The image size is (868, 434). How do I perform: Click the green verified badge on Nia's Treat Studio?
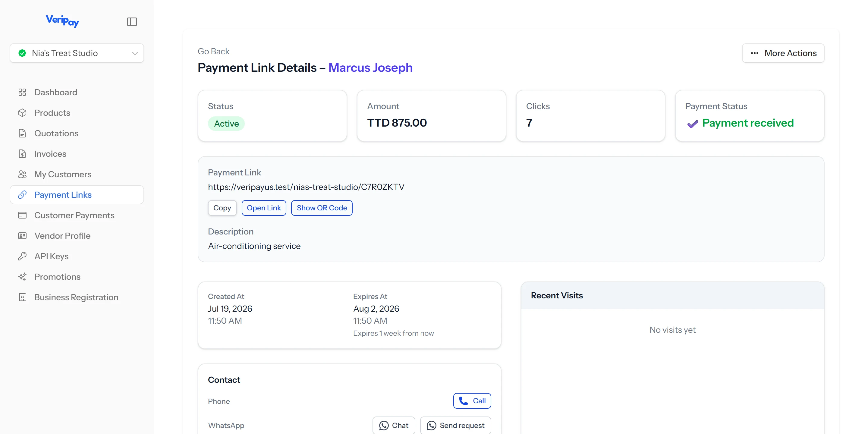(x=22, y=53)
